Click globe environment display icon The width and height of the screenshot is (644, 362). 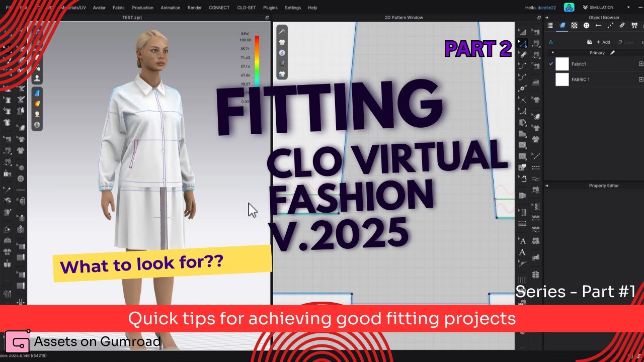(37, 125)
